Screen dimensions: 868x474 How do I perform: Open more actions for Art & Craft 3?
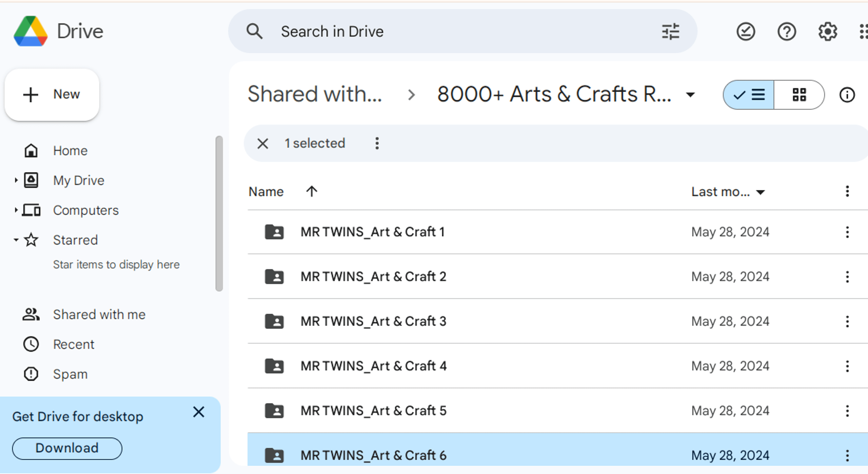point(847,321)
